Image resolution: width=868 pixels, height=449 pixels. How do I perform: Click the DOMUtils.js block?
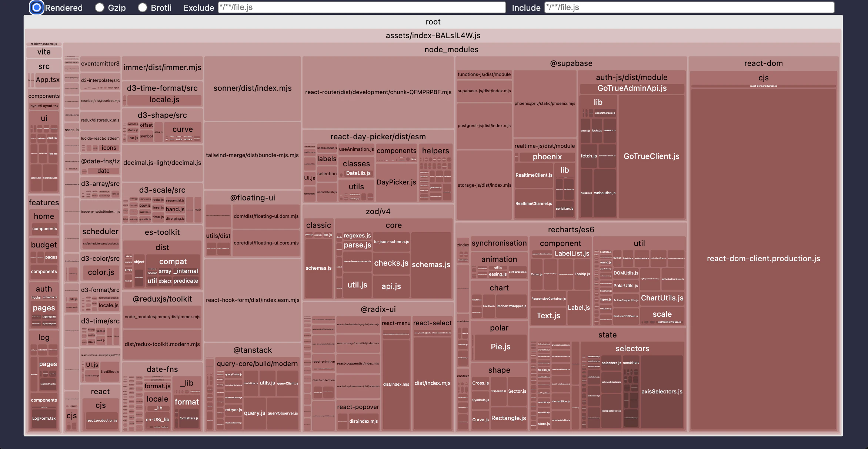(x=626, y=273)
